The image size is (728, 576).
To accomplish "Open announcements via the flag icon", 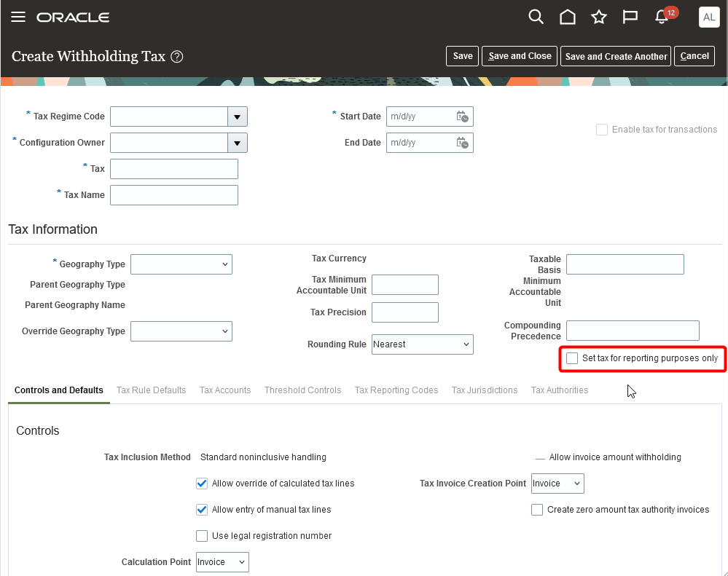I will click(630, 16).
